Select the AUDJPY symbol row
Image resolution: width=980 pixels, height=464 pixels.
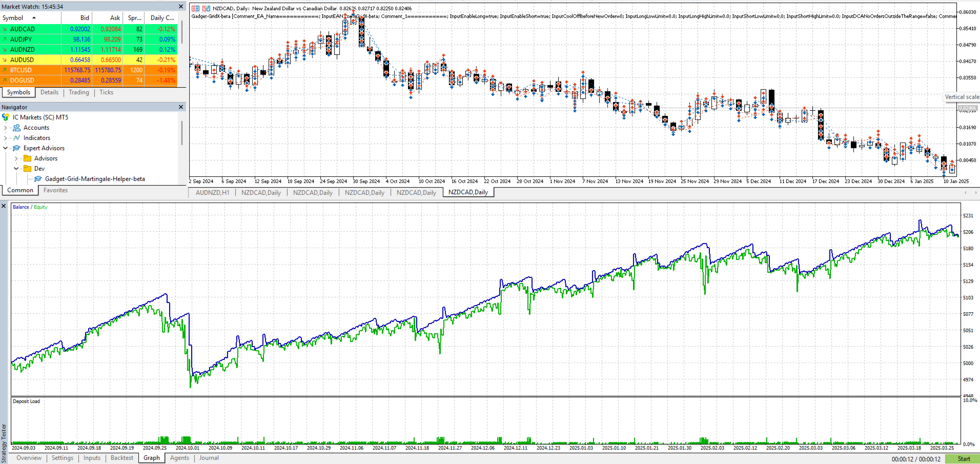[89, 39]
